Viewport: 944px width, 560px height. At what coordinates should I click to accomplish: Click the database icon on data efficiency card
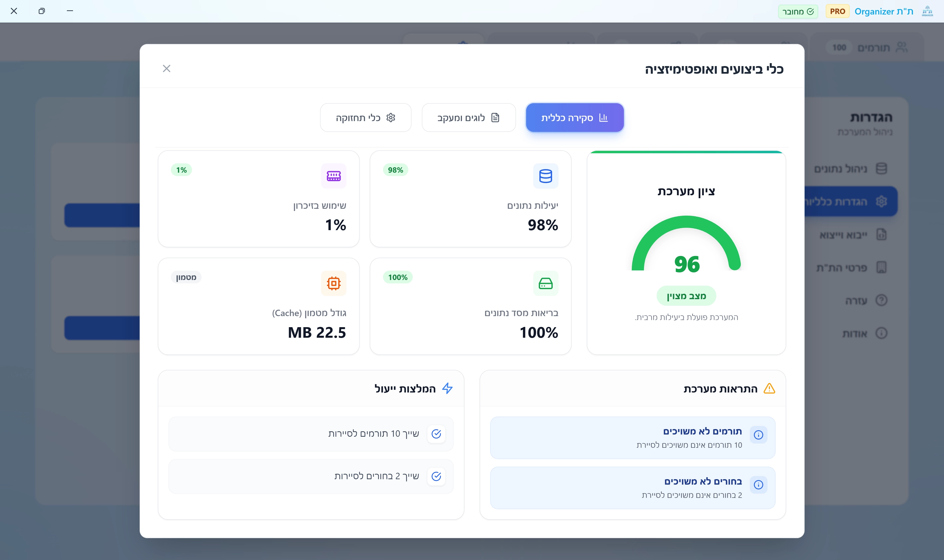545,176
